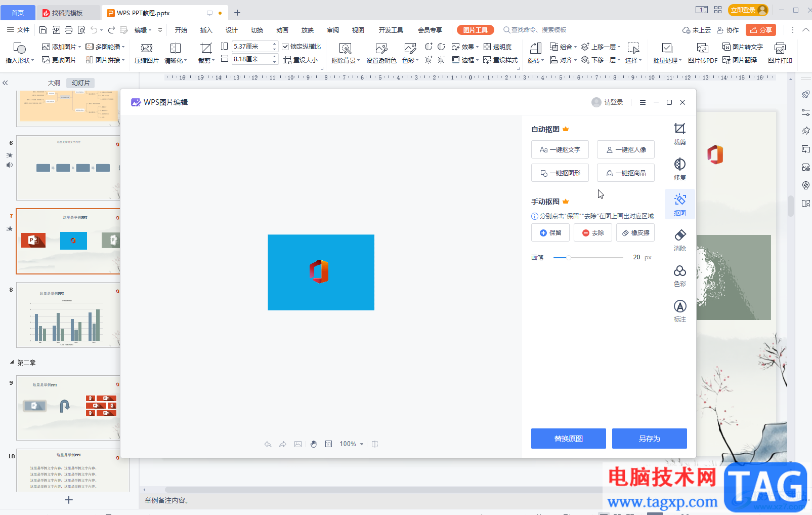Open the 100% zoom dropdown
The image size is (812, 515).
coord(352,444)
